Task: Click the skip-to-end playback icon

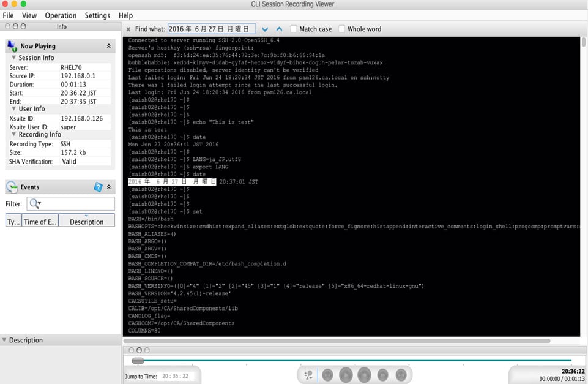Action: tap(401, 375)
